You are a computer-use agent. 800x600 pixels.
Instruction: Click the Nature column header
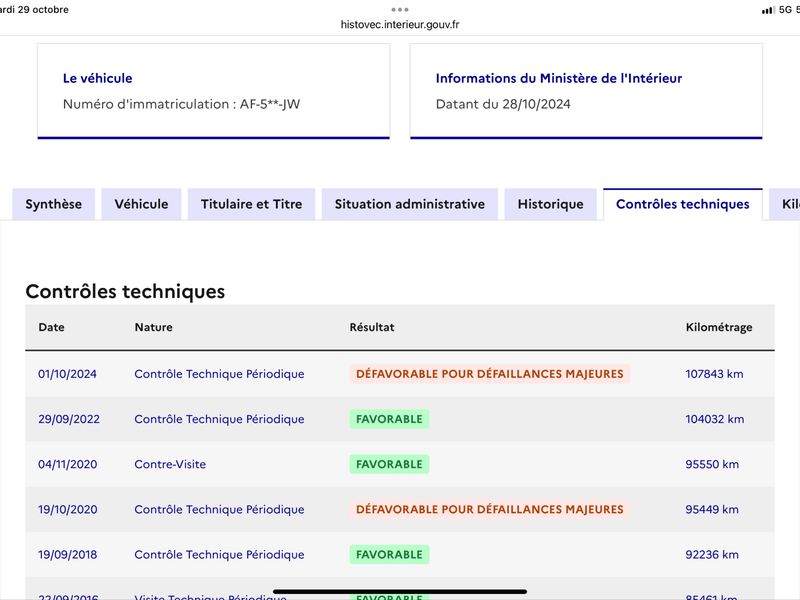[154, 327]
